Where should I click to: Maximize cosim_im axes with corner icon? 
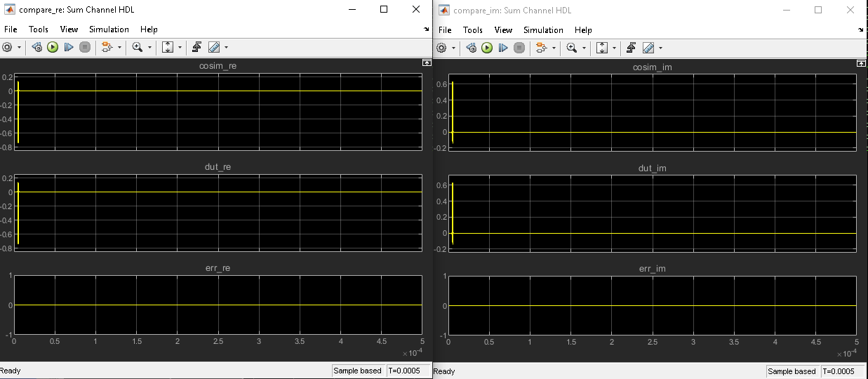click(x=861, y=64)
